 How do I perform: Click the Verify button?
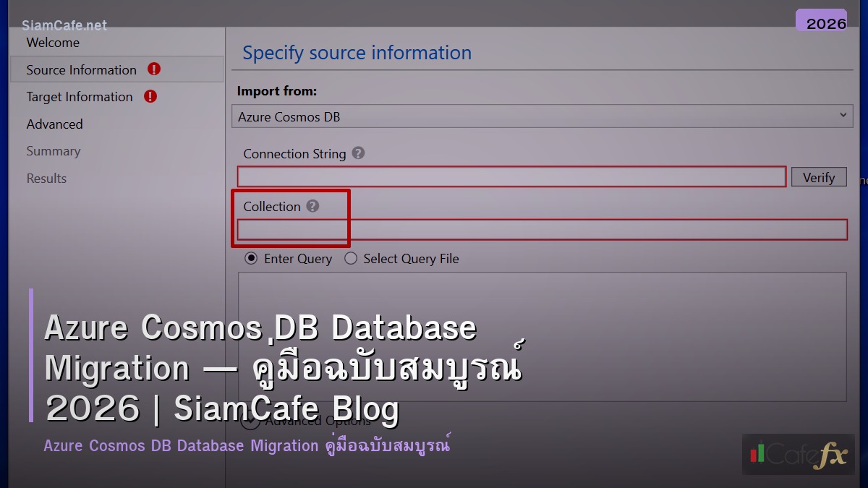click(x=819, y=176)
